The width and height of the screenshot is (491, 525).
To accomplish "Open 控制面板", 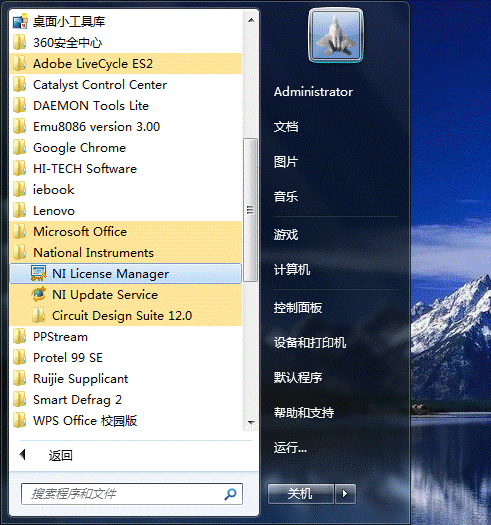I will coord(298,308).
